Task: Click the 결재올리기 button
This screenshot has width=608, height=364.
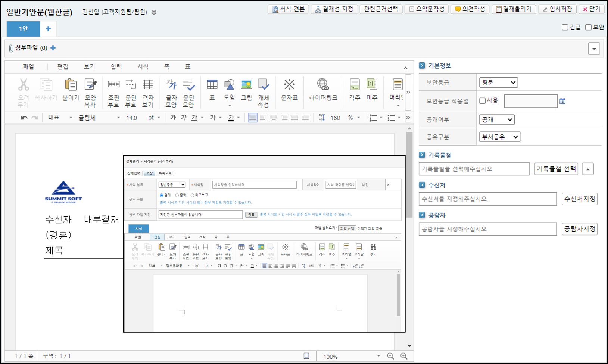Action: [514, 9]
